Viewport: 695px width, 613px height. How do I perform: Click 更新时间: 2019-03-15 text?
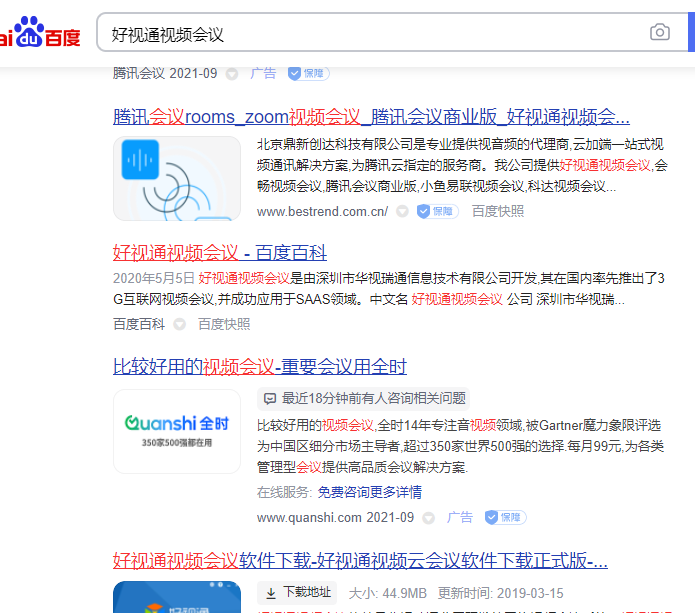tap(500, 593)
